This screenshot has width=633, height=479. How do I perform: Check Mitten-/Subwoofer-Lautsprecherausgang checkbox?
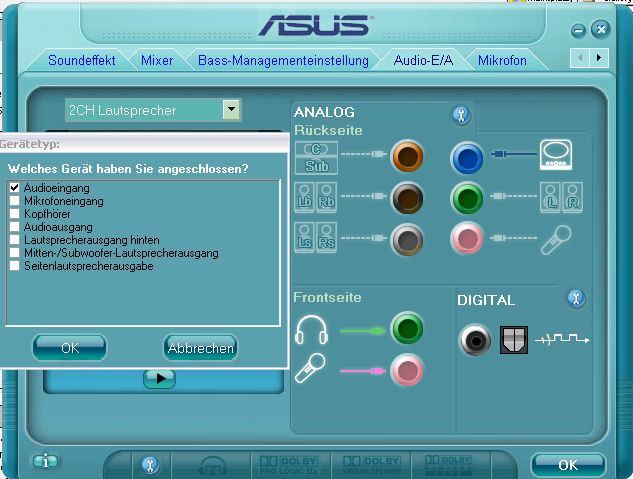15,253
